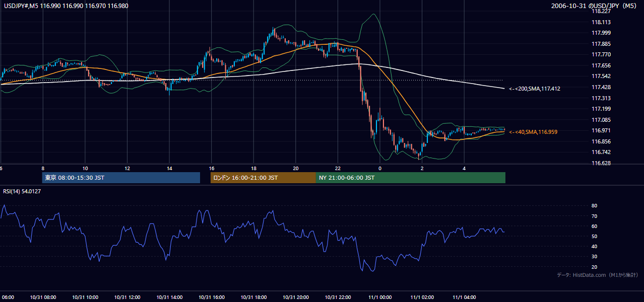Screen dimensions: 644x302
Task: Click the 10/31 22:00 bottom time label
Action: tap(338, 297)
